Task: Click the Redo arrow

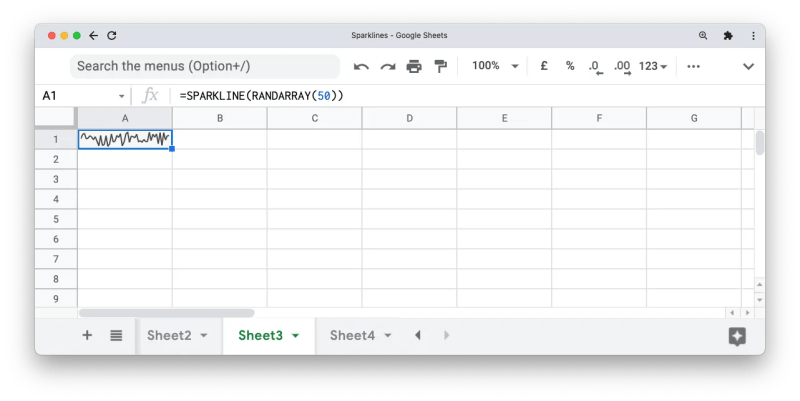Action: (x=388, y=66)
